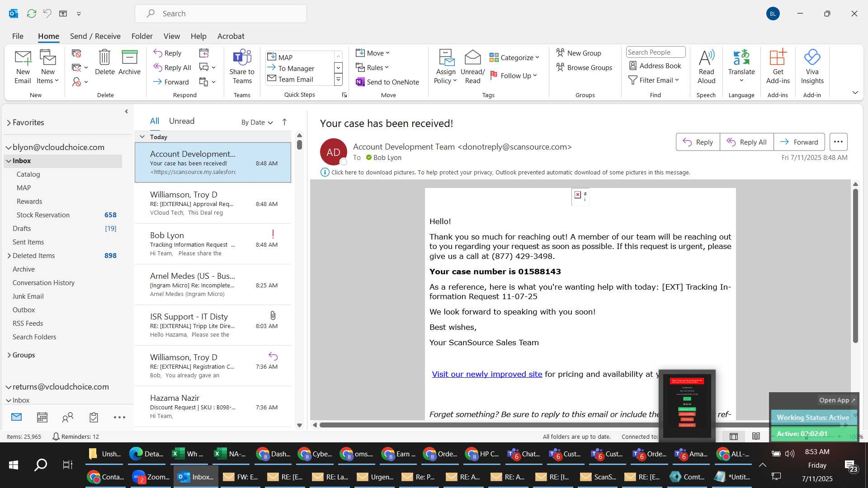Click the Viva Insights icon
Viewport: 868px width, 488px height.
(x=812, y=57)
